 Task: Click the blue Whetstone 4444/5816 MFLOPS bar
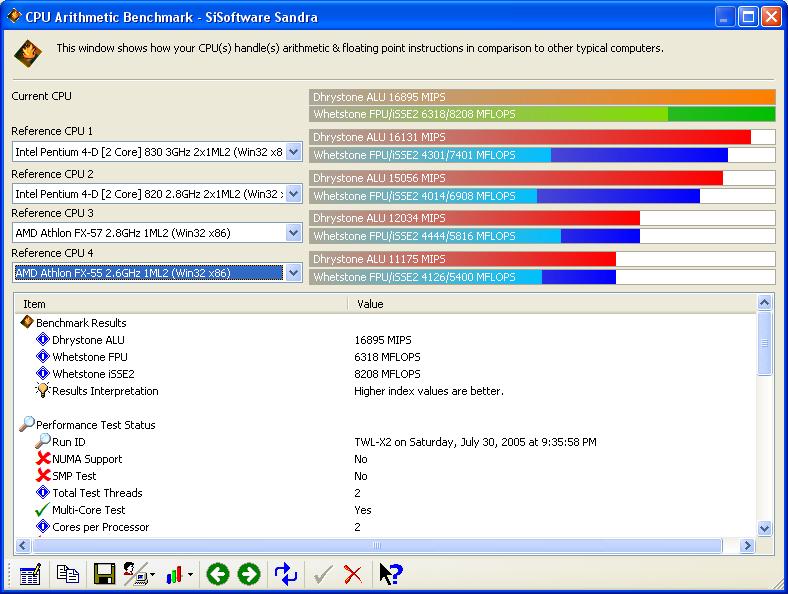[542, 236]
